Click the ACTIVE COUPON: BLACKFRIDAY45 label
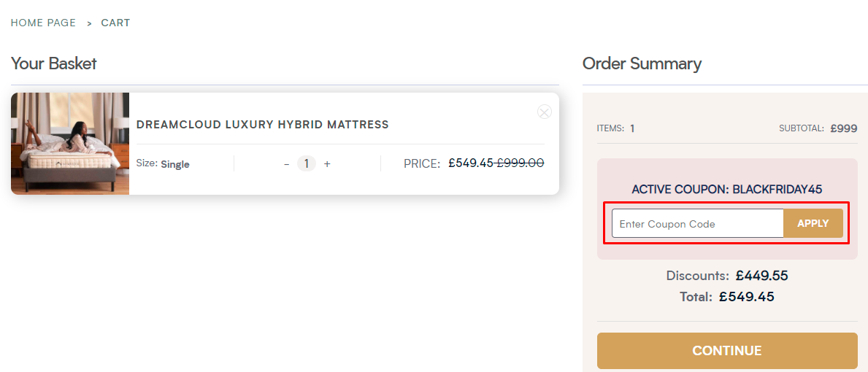Screen dimensions: 868x372 point(727,190)
